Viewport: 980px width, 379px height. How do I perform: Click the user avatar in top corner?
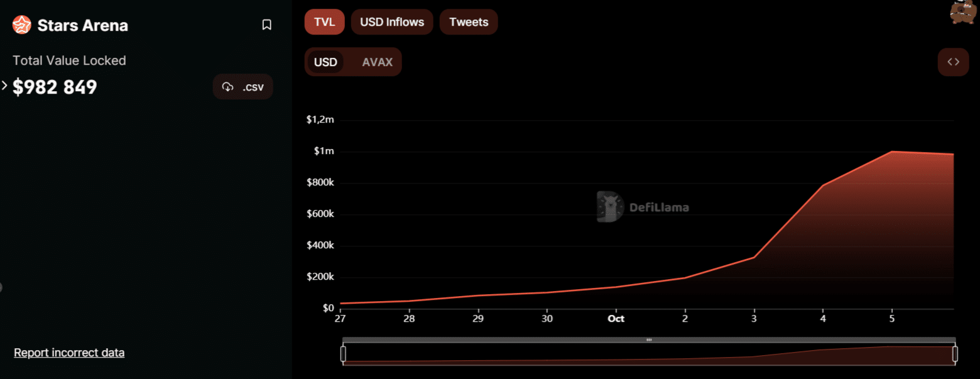click(x=962, y=12)
